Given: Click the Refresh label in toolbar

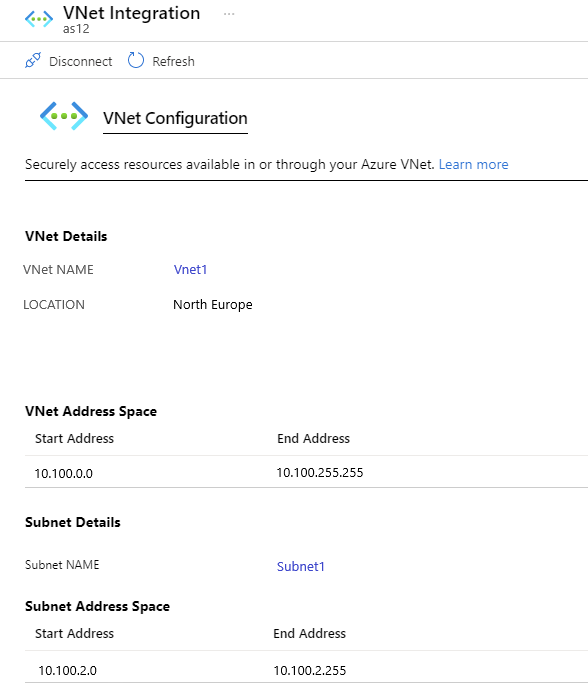Looking at the screenshot, I should point(173,61).
